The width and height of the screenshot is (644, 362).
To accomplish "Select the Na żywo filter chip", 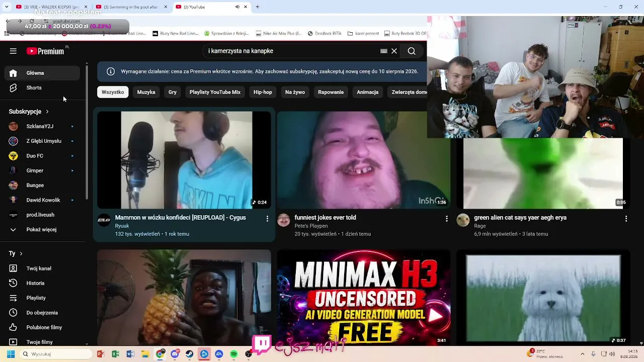I will click(x=295, y=92).
